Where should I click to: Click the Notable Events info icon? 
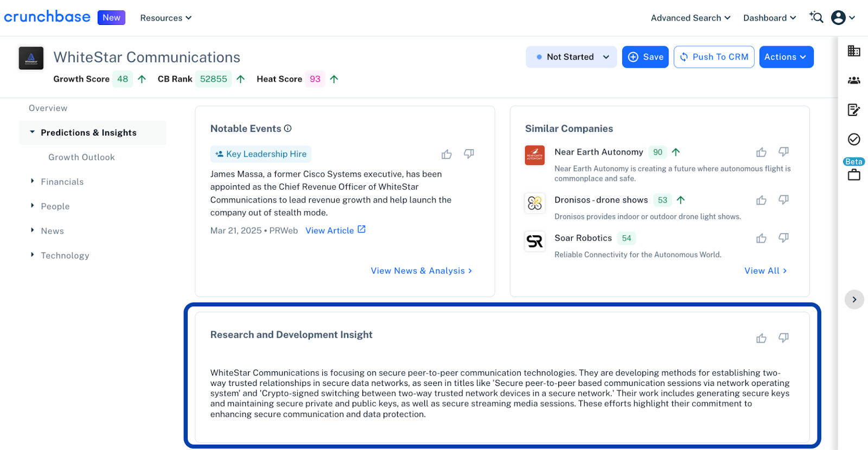coord(288,128)
